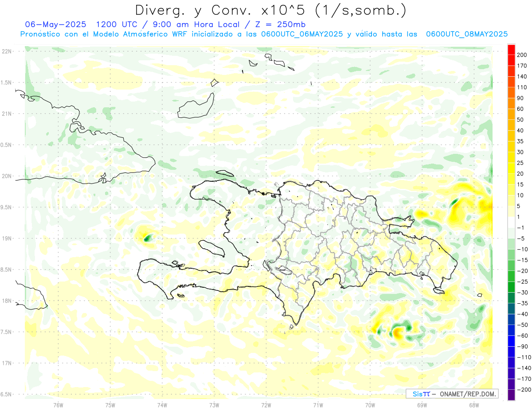
Task: Click the '-40' value on the color scale
Action: [522, 314]
